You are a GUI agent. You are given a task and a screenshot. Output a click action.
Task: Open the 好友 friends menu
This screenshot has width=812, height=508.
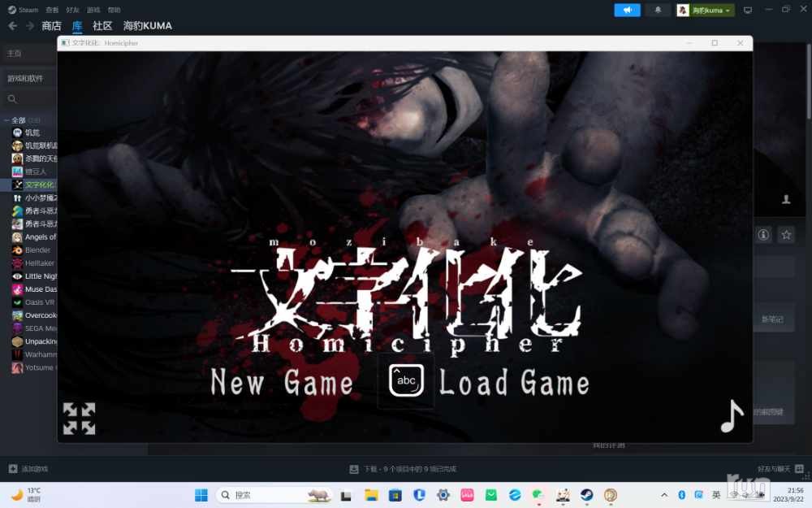[72, 10]
